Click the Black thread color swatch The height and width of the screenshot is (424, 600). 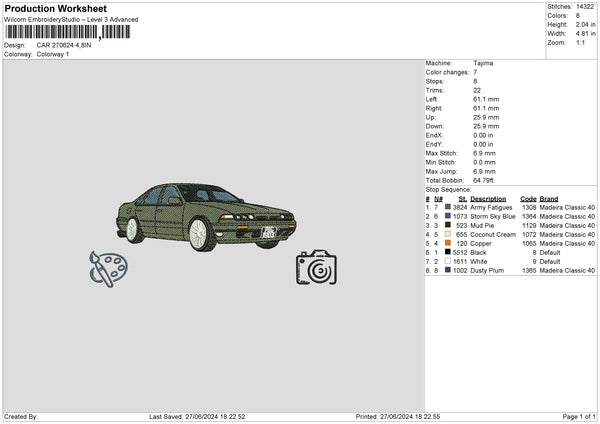coord(448,252)
